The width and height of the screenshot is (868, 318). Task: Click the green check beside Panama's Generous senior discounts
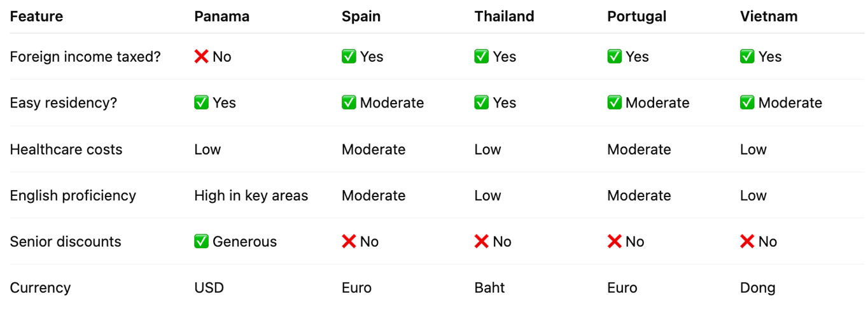pos(202,242)
